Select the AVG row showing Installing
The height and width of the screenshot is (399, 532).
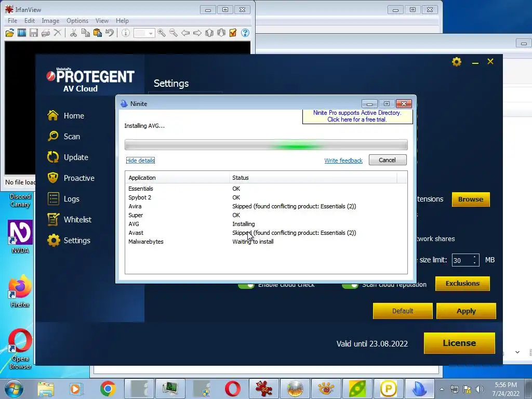[266, 224]
